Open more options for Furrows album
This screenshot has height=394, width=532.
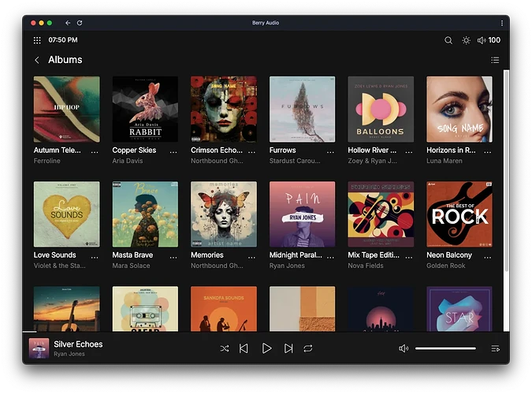point(330,152)
